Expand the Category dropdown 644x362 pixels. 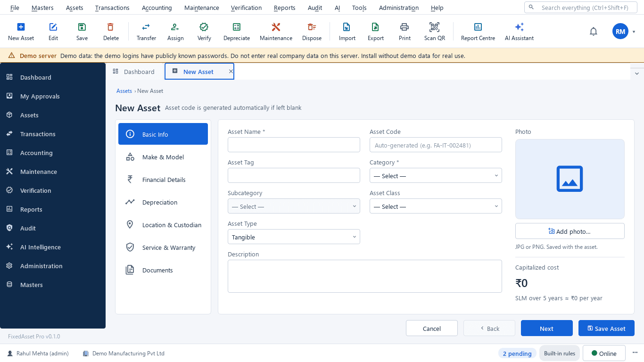tap(436, 176)
